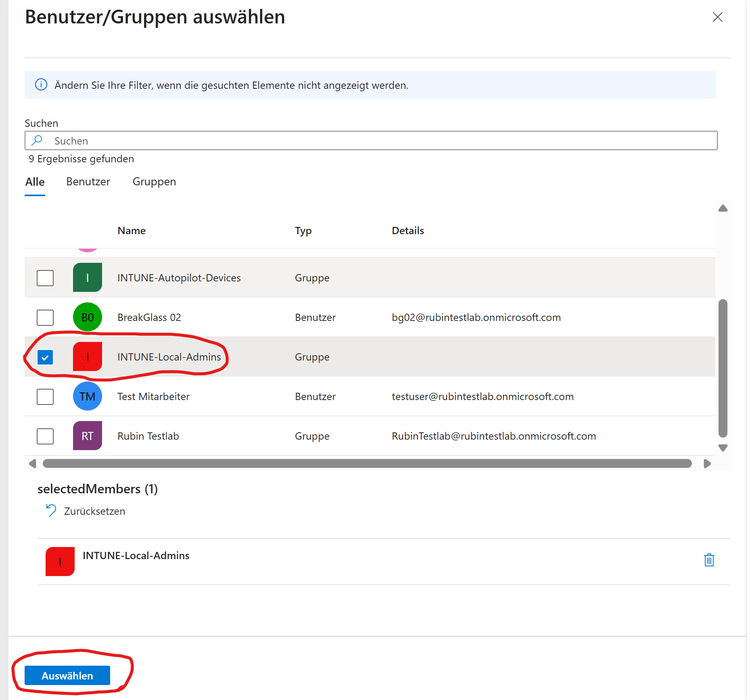Check the INTUNE-Autopilot-Devices checkbox
Viewport: 750px width, 700px height.
tap(45, 278)
